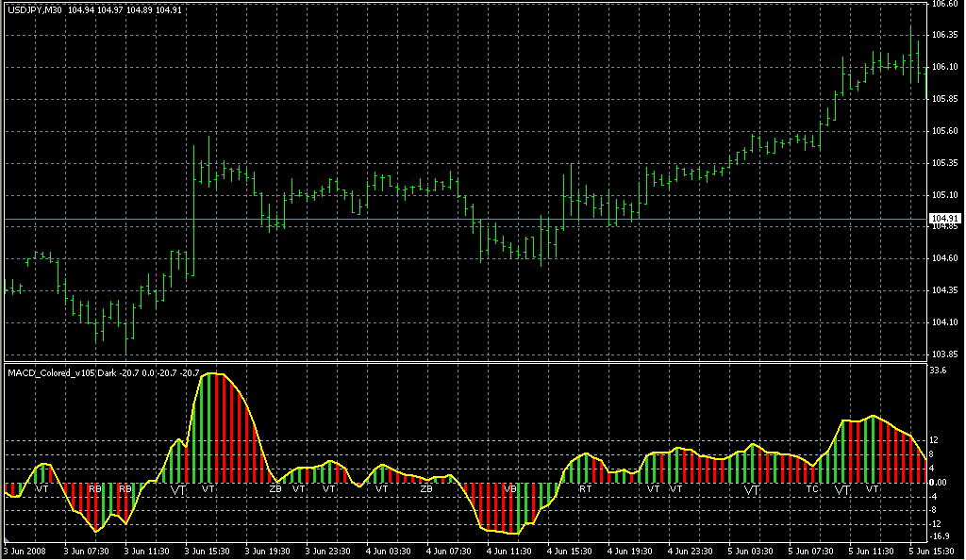This screenshot has height=560, width=966.
Task: Click the 33.6 MACD scale value
Action: click(939, 371)
